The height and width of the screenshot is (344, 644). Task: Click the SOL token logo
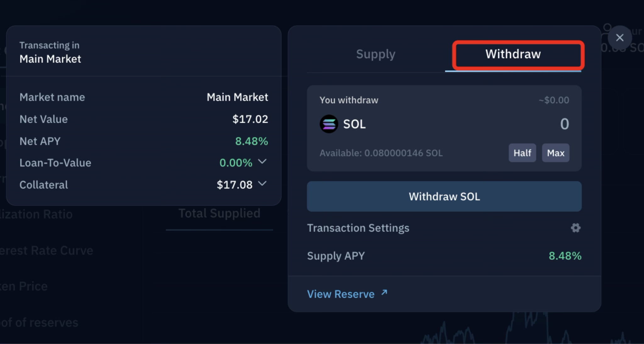coord(329,124)
